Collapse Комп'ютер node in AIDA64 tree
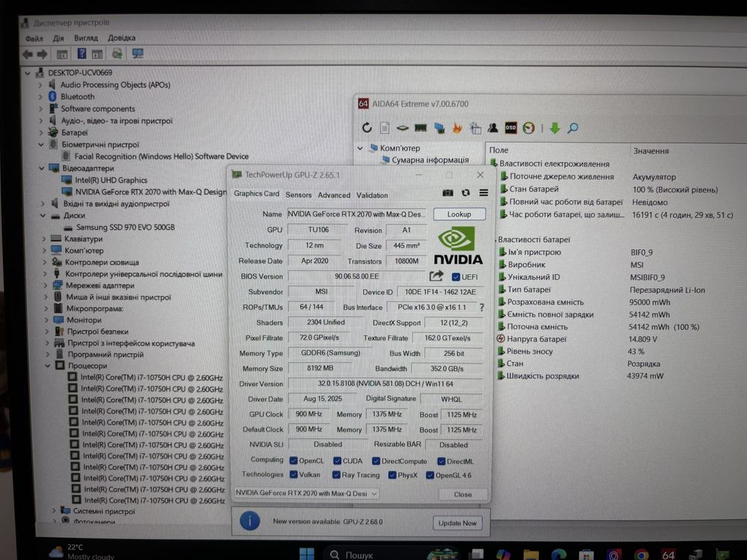The width and height of the screenshot is (747, 560). coord(361,148)
